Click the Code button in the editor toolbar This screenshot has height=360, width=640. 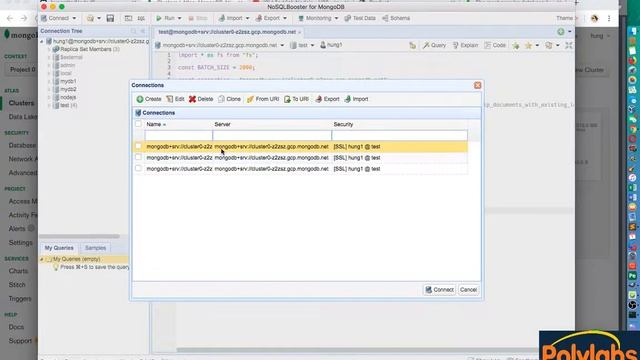pyautogui.click(x=495, y=45)
